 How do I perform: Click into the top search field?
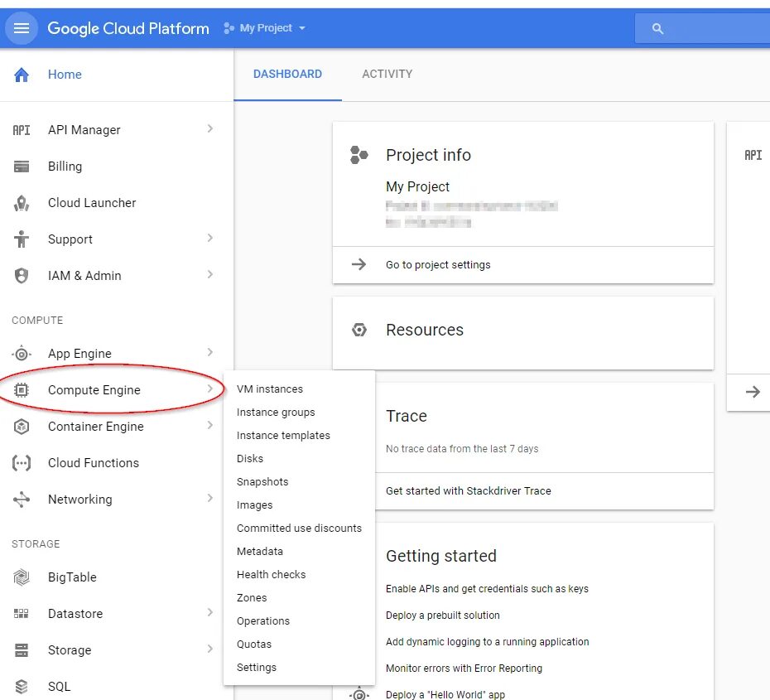click(x=702, y=28)
